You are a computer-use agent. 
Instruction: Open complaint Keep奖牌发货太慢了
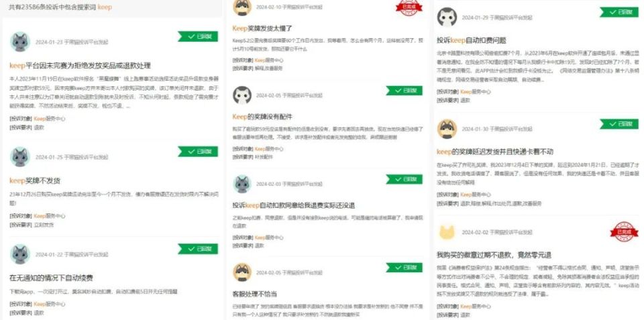(262, 28)
